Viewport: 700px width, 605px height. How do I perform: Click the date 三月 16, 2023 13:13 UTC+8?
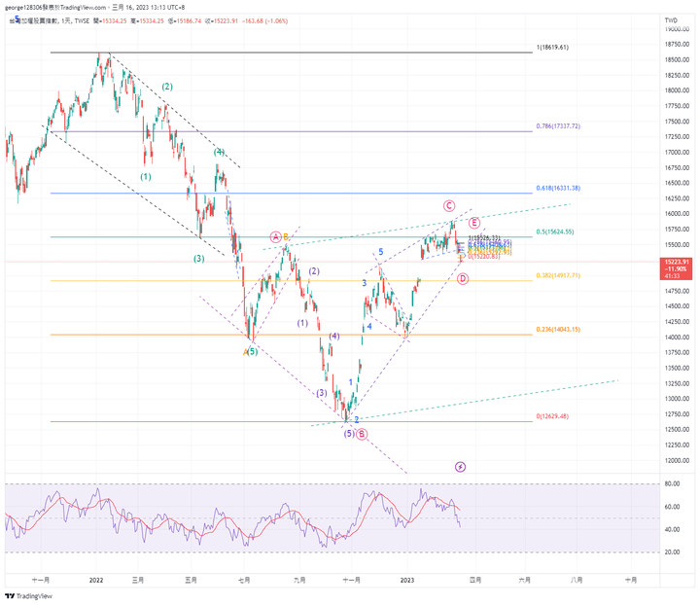point(148,7)
